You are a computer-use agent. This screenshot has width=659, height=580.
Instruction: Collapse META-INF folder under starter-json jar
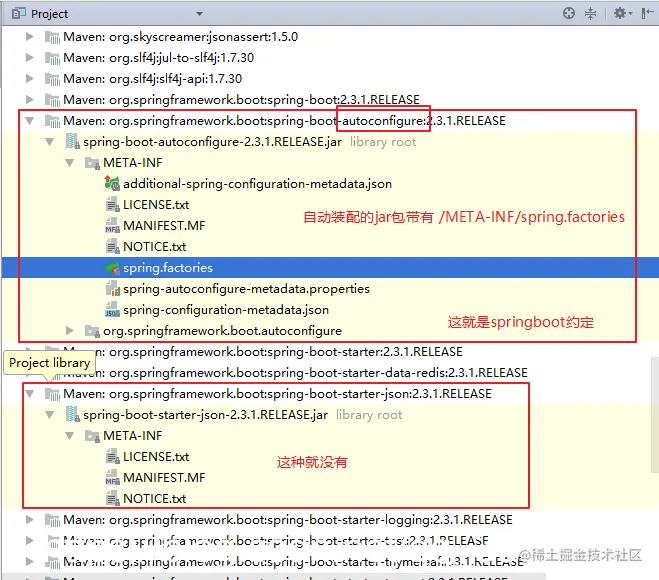pyautogui.click(x=70, y=436)
